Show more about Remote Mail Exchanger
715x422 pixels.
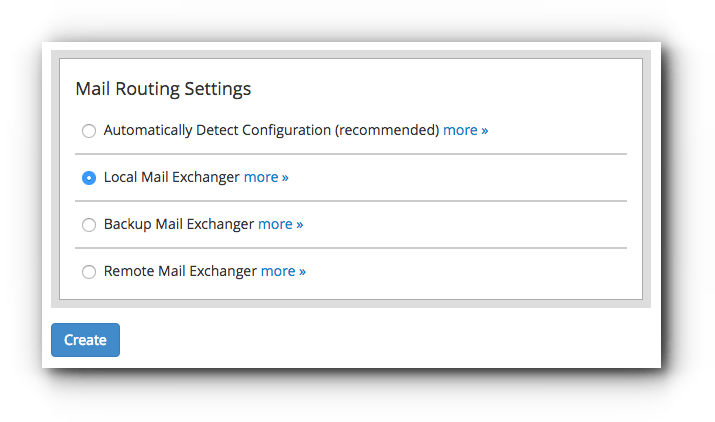point(283,271)
